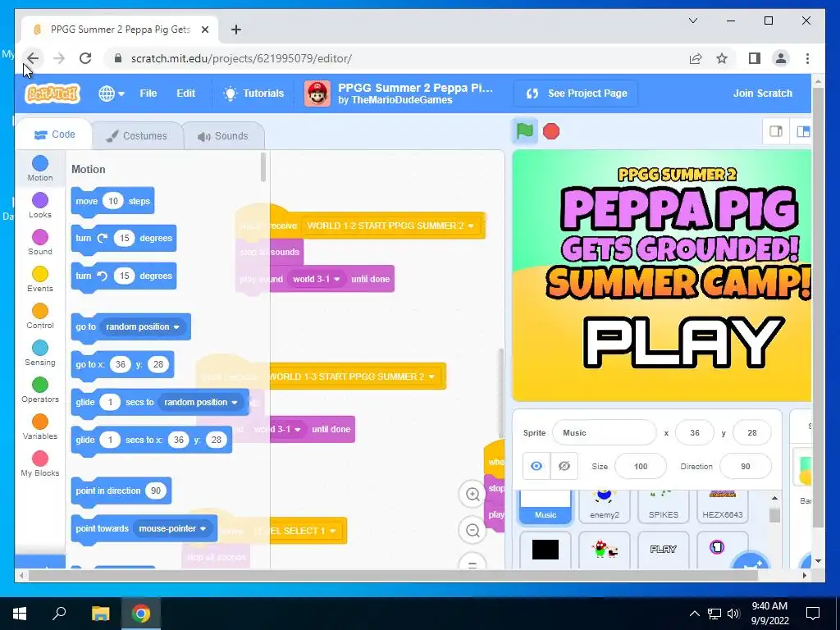
Task: Select the Operators block category
Action: [x=40, y=390]
